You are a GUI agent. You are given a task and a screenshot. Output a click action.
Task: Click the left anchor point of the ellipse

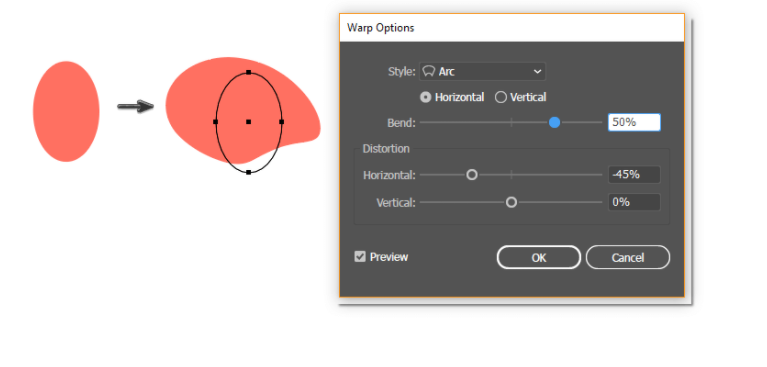(215, 121)
